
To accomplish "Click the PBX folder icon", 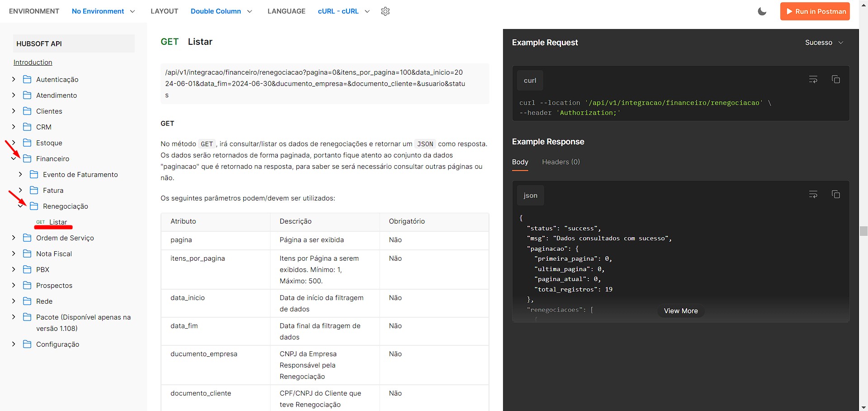I will click(x=27, y=269).
